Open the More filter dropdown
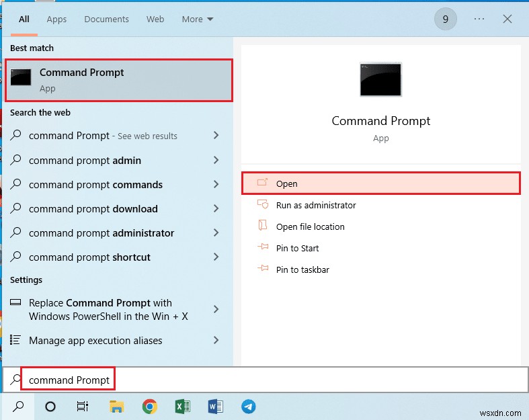The image size is (529, 420). (198, 19)
